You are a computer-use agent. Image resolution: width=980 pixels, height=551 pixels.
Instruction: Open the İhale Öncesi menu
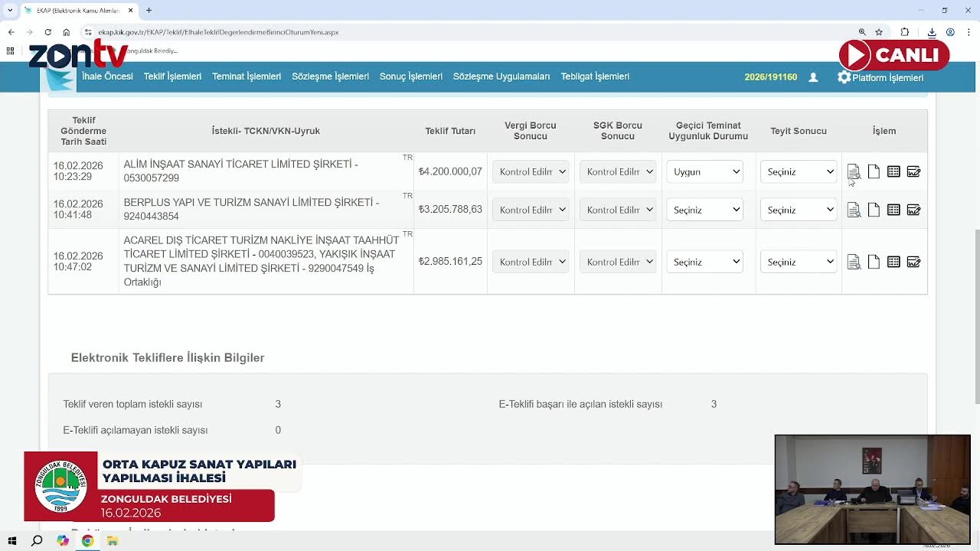(x=107, y=77)
